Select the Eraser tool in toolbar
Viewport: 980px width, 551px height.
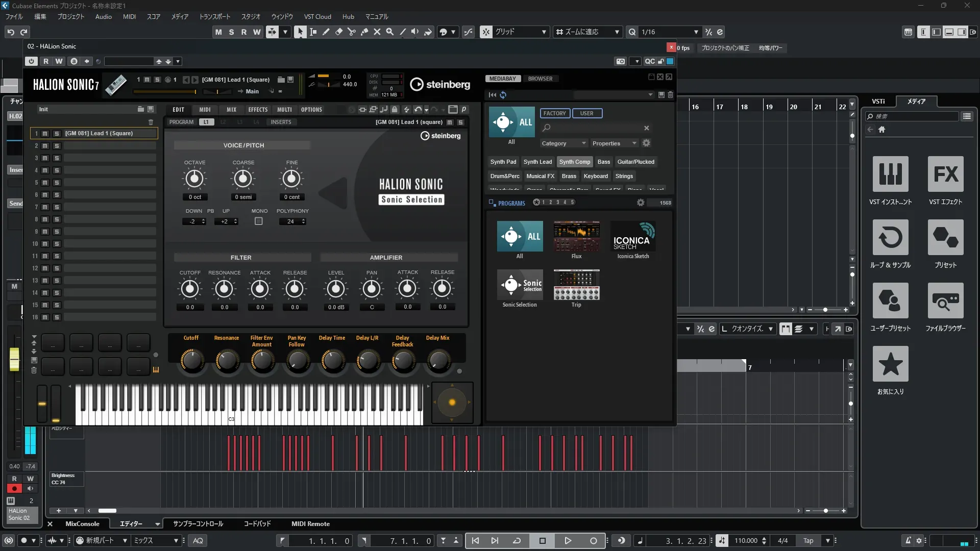338,32
